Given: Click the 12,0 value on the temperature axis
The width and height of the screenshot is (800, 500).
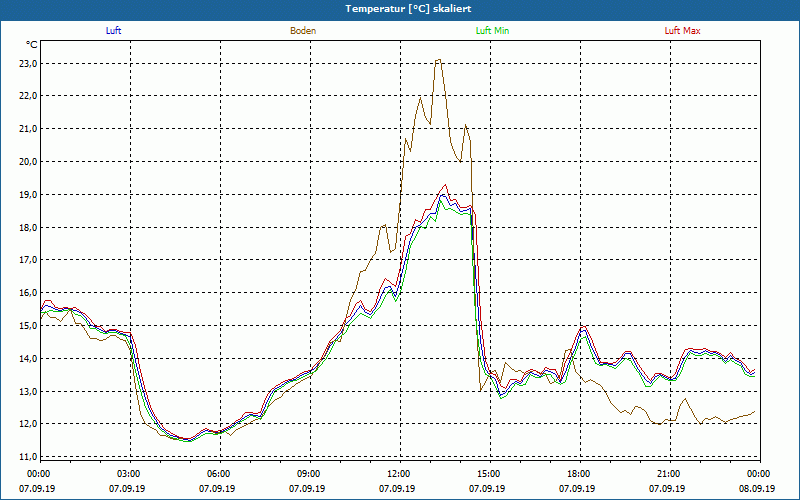Looking at the screenshot, I should (28, 424).
